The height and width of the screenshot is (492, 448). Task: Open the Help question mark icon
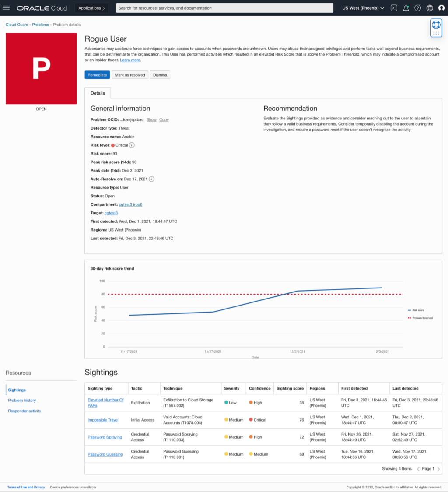(x=417, y=7)
